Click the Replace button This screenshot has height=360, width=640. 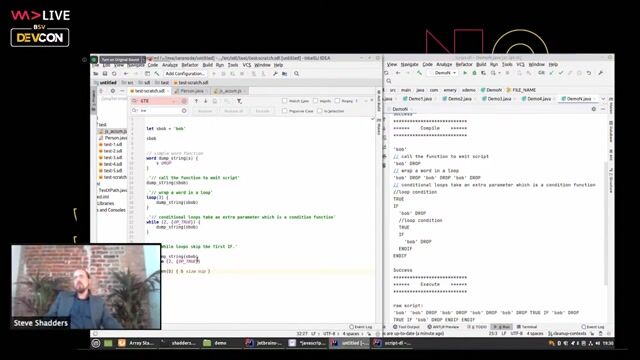(205, 111)
